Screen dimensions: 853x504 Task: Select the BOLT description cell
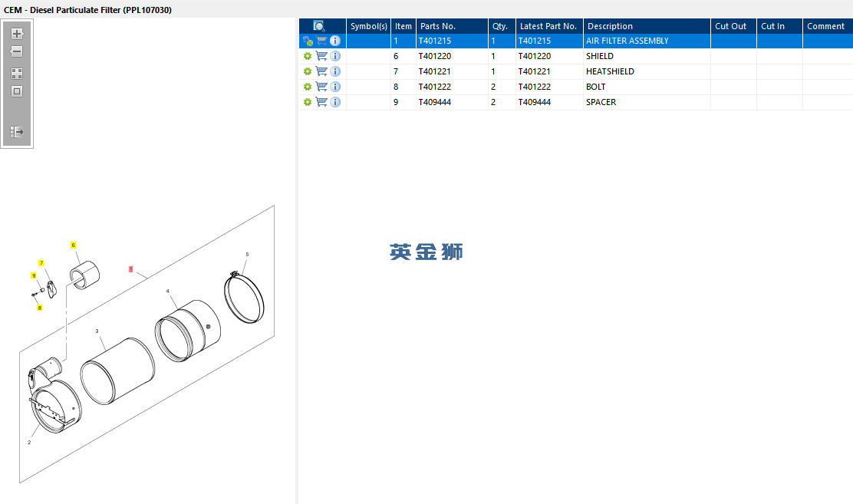click(x=647, y=87)
